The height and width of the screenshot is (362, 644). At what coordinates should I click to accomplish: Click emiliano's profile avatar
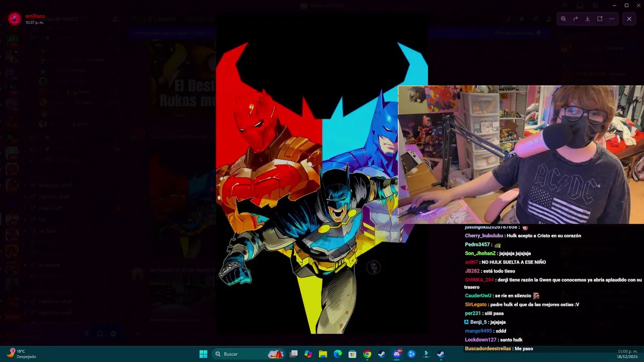point(15,19)
